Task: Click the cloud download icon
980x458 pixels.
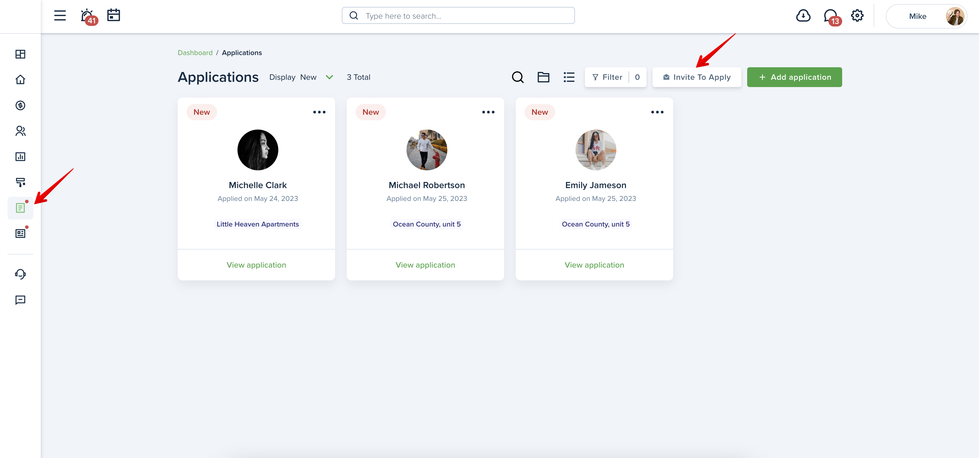Action: point(803,16)
